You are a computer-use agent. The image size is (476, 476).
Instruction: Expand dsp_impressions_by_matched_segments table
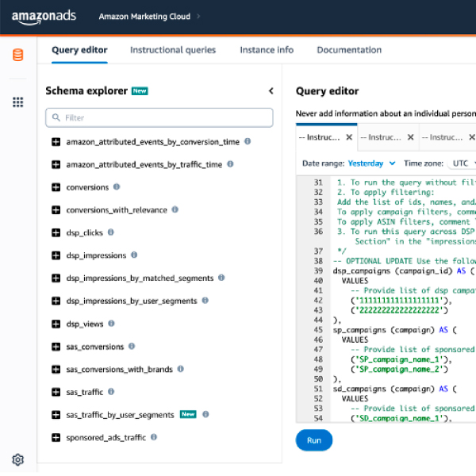tap(56, 278)
